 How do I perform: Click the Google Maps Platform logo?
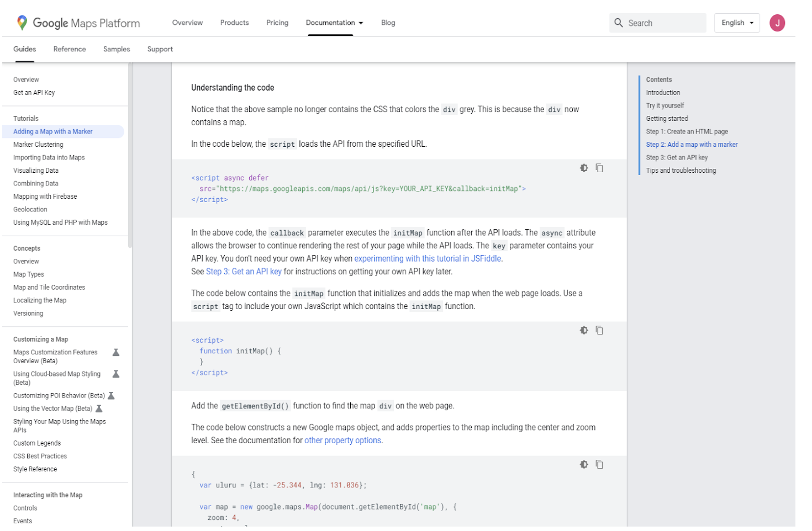click(x=78, y=23)
